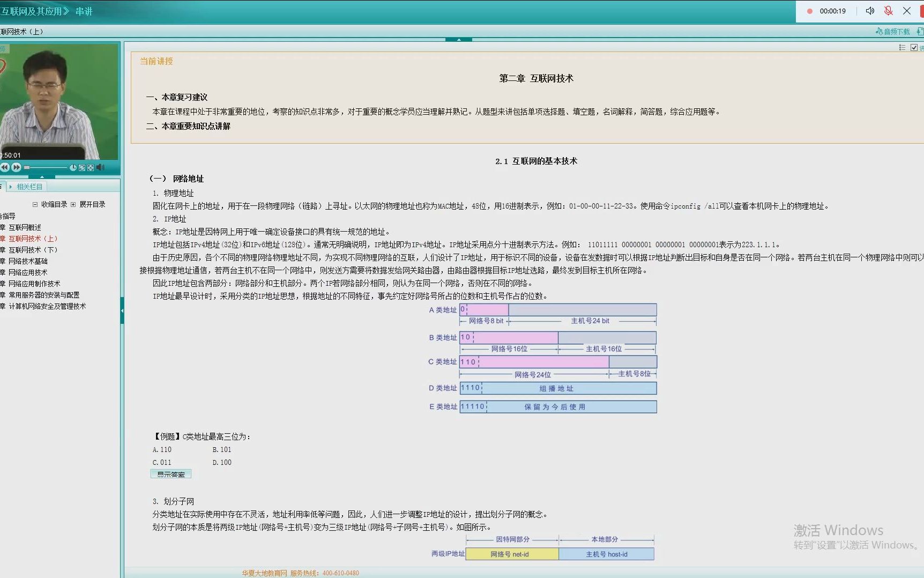The width and height of the screenshot is (924, 578).
Task: Adjust the video progress slider
Action: tap(47, 168)
